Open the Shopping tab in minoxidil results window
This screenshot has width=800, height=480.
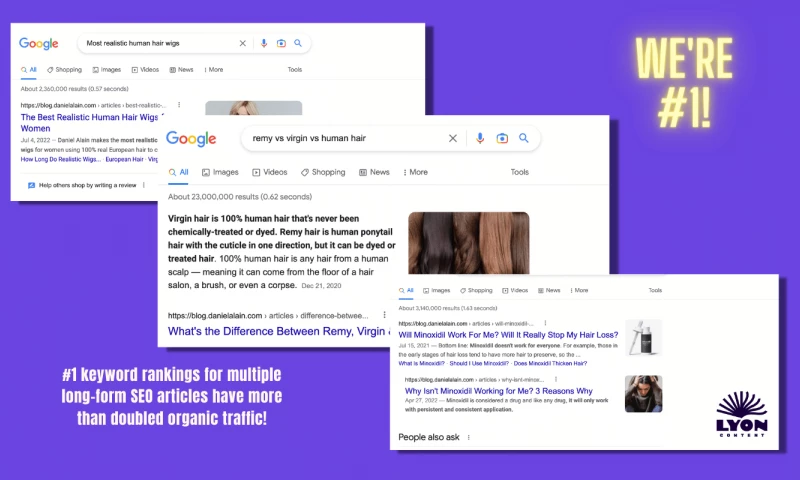pos(476,290)
